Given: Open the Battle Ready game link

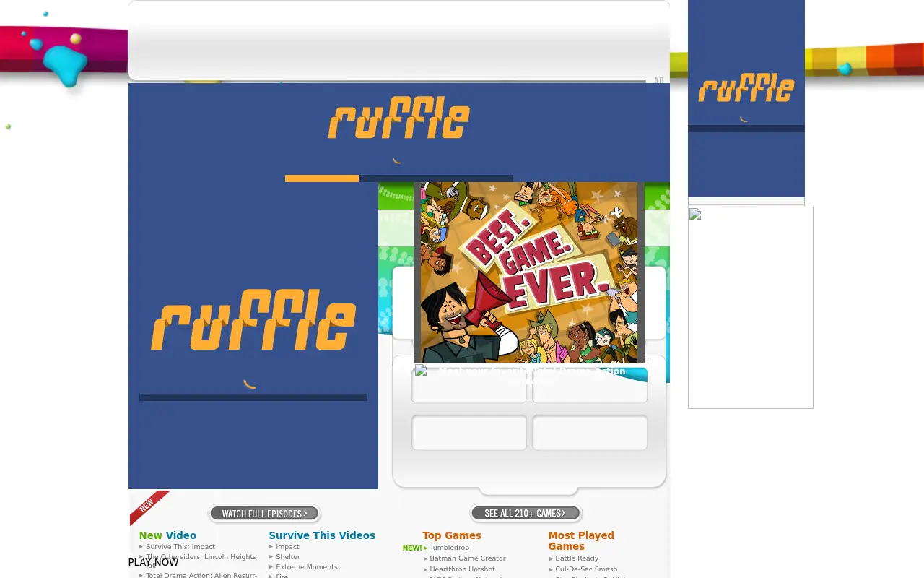Looking at the screenshot, I should (577, 558).
